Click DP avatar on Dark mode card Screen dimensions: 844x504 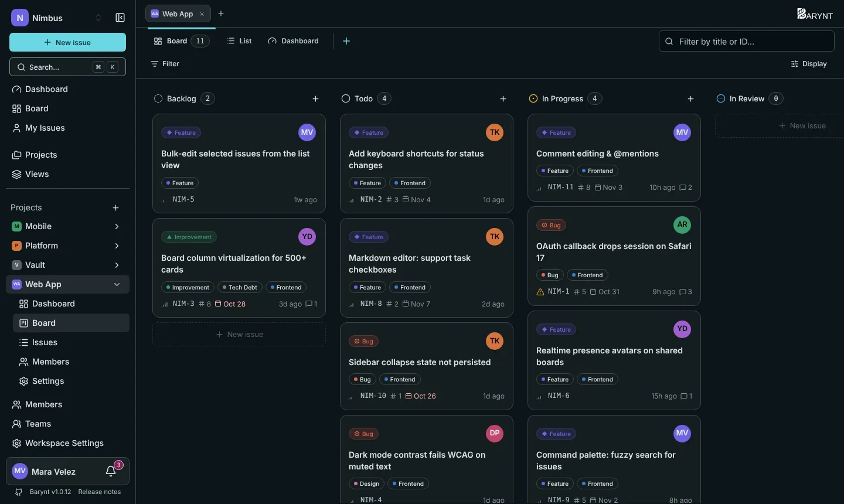(x=495, y=434)
